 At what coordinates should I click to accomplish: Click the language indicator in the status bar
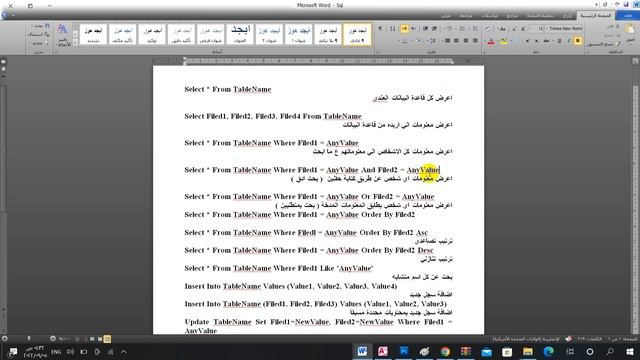[x=525, y=339]
